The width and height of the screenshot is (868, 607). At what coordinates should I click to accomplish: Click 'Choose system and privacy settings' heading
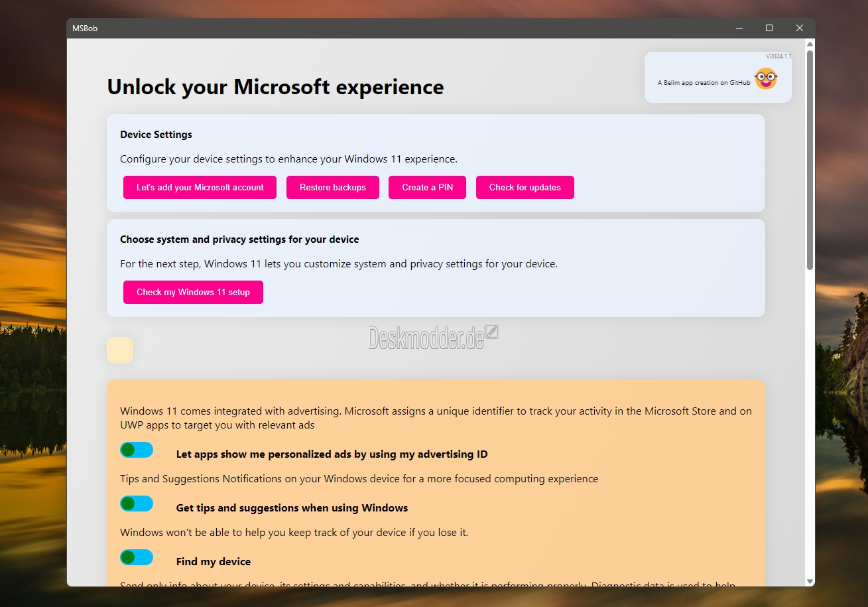click(x=239, y=239)
